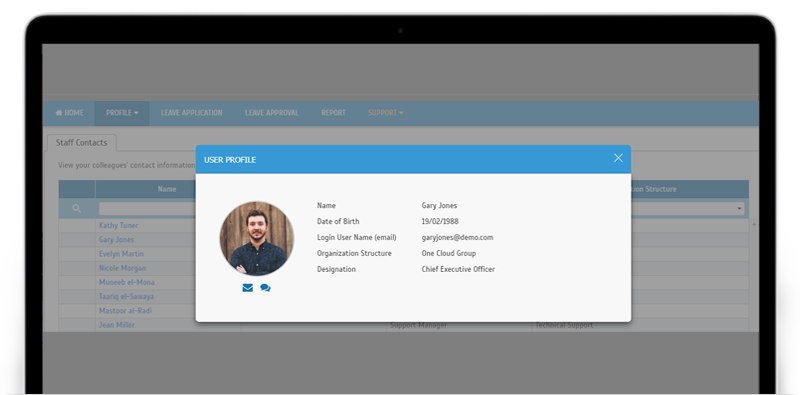Viewport: 800px width, 395px height.
Task: Close the User Profile dialog
Action: point(618,158)
